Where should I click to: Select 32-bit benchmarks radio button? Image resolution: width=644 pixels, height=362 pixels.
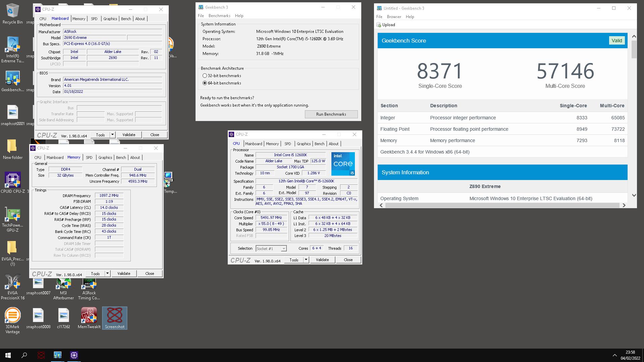tap(205, 76)
